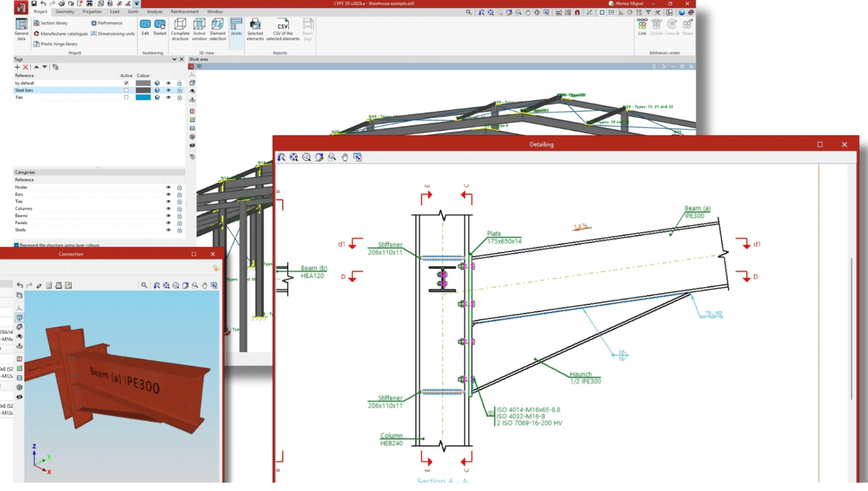Screen dimensions: 868x491
Task: Delete tag with red X icon
Action: pos(25,67)
